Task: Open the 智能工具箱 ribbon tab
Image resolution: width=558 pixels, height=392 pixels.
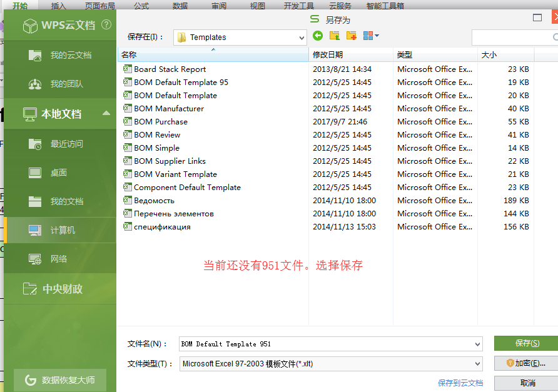Action: click(385, 6)
